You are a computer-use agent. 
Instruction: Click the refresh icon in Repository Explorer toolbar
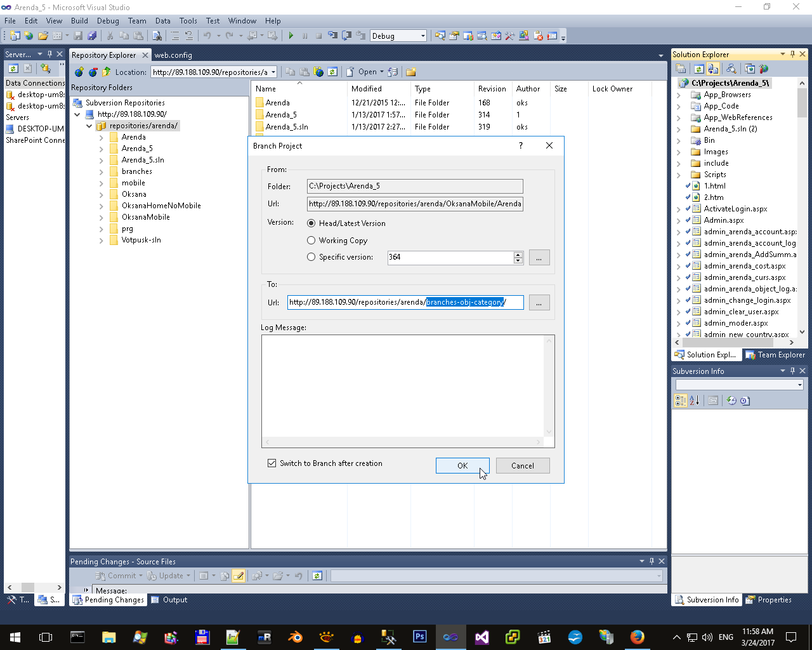[x=332, y=72]
